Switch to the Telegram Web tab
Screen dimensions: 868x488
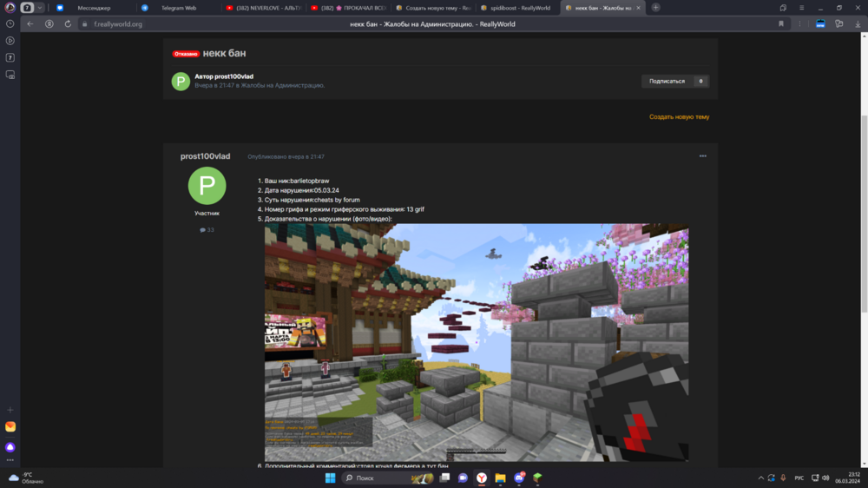pyautogui.click(x=177, y=8)
